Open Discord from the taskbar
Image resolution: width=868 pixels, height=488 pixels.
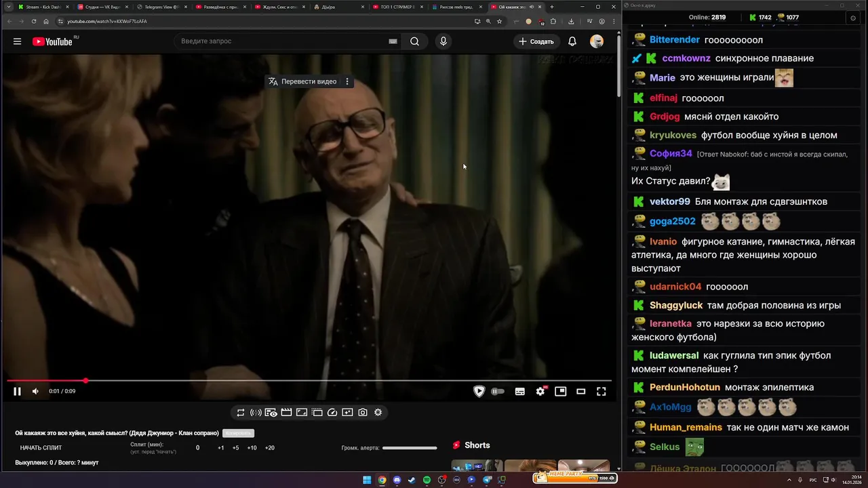[397, 480]
